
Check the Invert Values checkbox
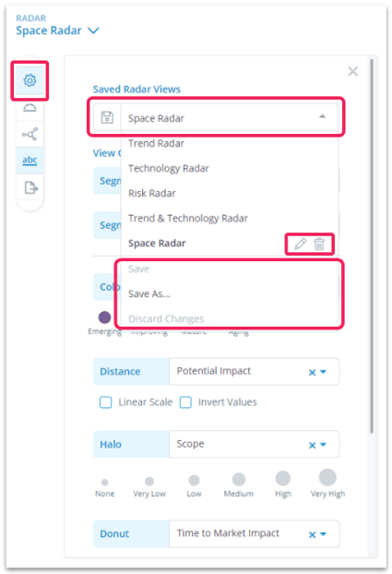point(185,402)
